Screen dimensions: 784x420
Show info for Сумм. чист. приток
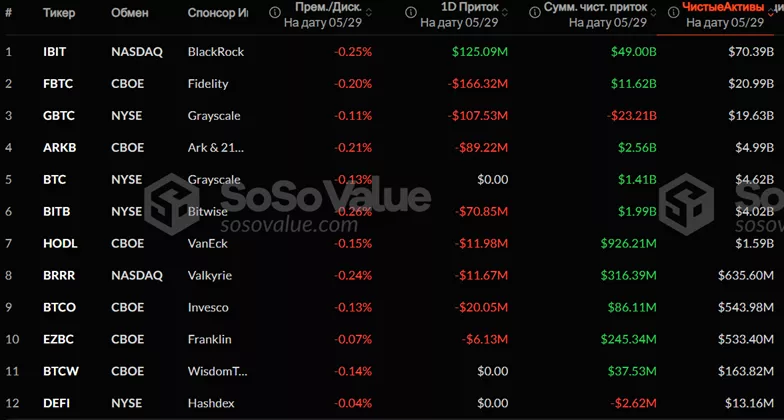(530, 13)
